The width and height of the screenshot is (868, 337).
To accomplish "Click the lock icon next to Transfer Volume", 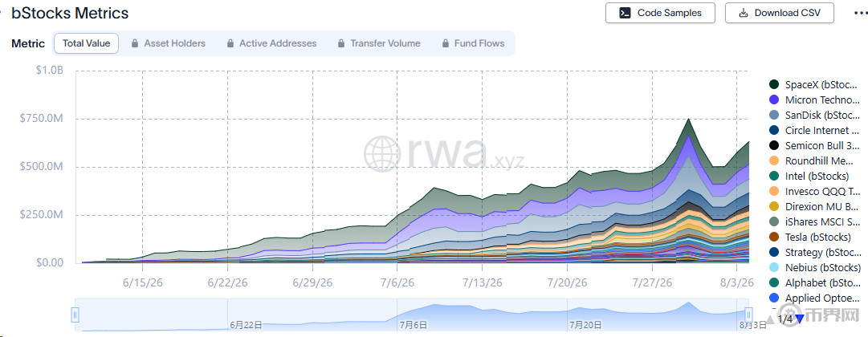I will (x=340, y=43).
